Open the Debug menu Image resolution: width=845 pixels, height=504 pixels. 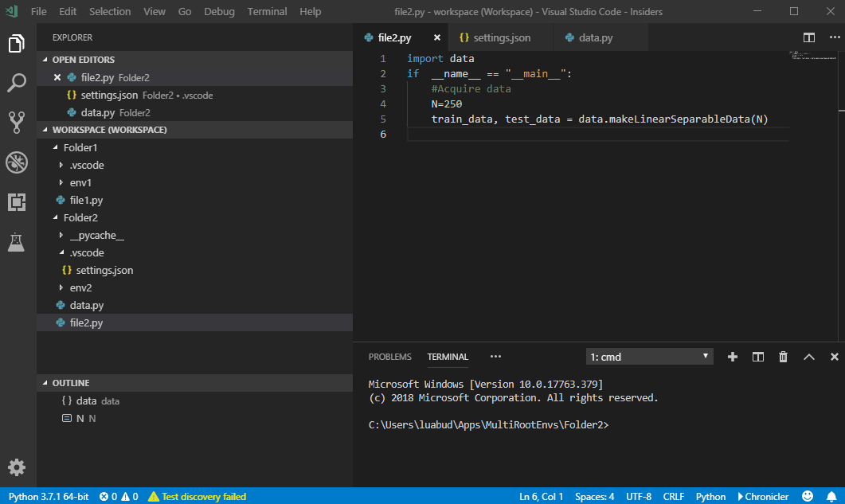pos(219,11)
